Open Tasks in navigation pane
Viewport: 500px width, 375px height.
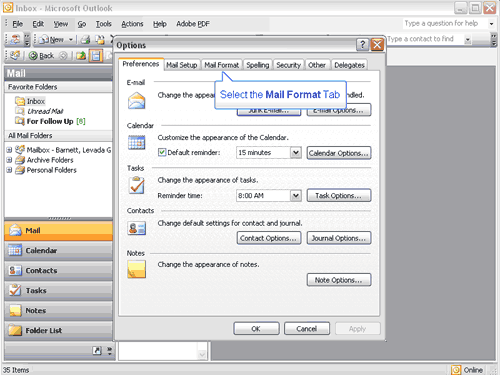point(59,291)
